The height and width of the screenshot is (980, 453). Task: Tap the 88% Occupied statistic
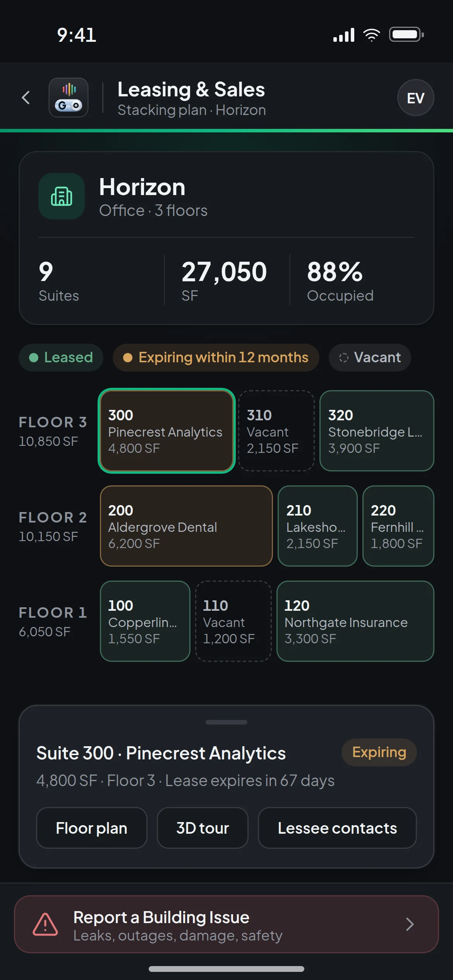click(340, 281)
